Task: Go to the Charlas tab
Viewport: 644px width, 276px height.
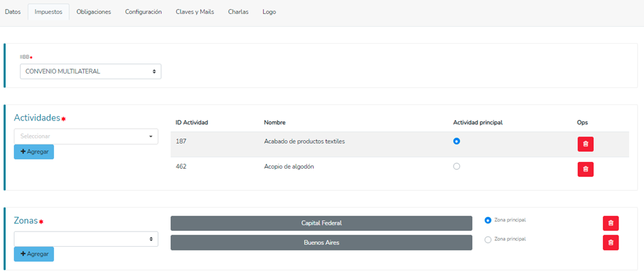Action: [238, 12]
